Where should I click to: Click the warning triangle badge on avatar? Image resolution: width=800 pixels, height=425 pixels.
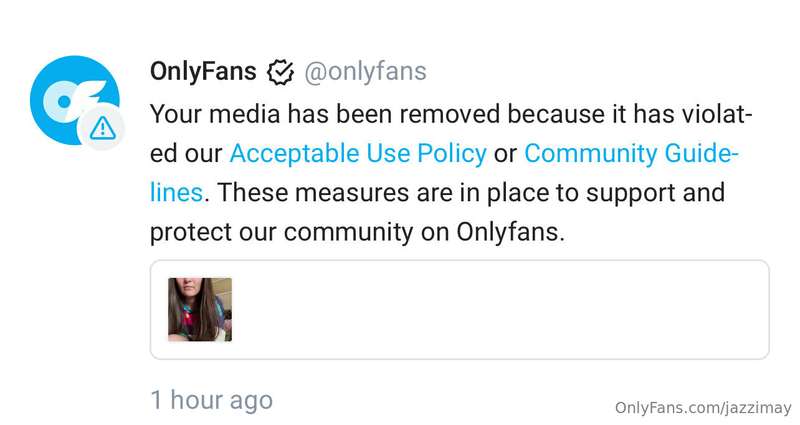pyautogui.click(x=103, y=129)
